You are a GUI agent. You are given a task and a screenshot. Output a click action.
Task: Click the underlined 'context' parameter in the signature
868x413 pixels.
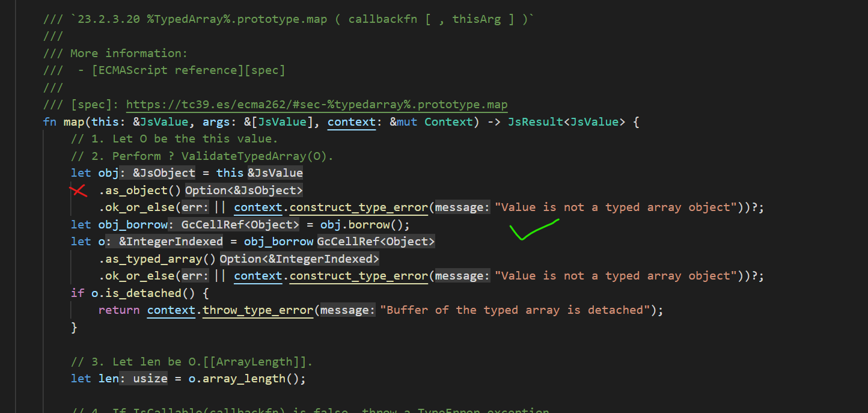pos(352,122)
